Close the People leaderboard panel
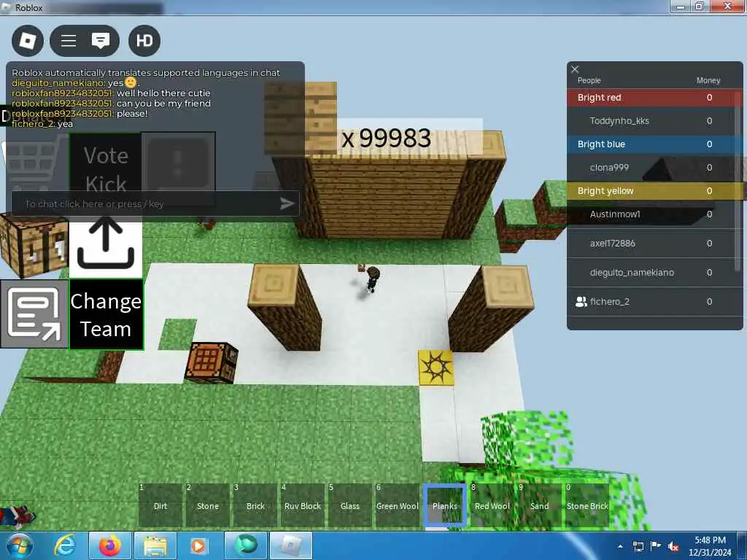 coord(575,69)
